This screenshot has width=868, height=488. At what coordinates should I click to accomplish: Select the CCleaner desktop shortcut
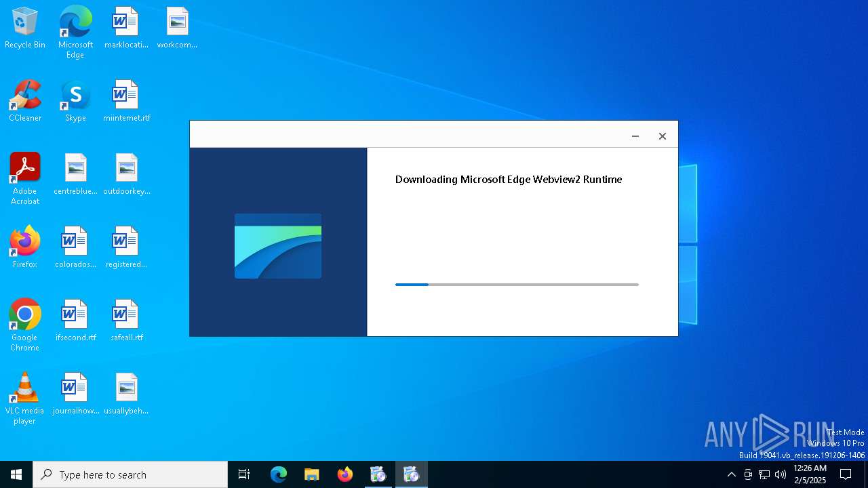point(25,102)
